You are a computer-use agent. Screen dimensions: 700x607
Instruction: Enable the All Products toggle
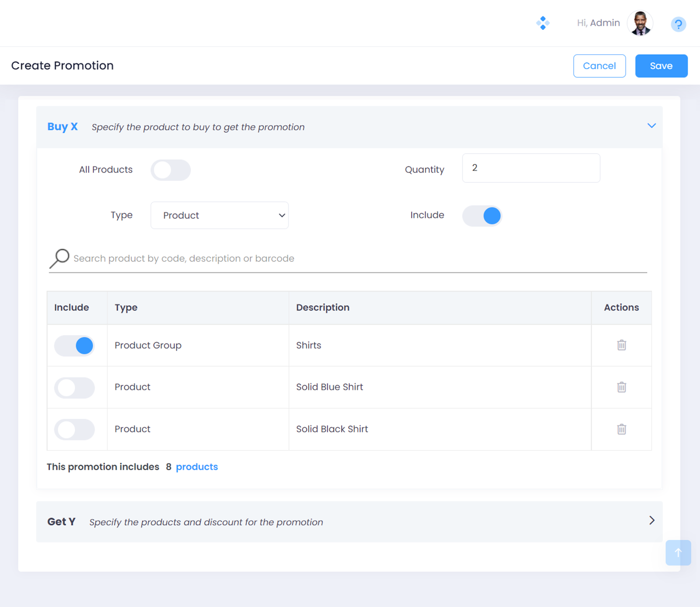tap(171, 170)
